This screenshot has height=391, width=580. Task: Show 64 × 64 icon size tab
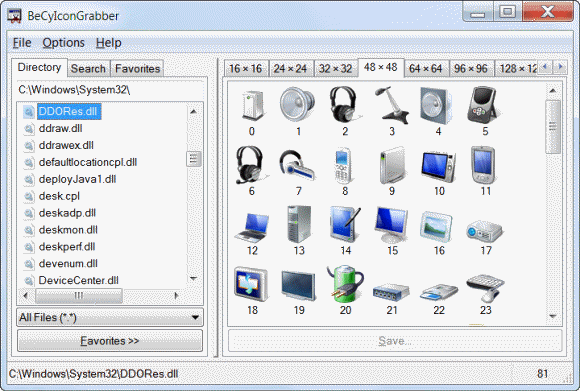(x=426, y=68)
